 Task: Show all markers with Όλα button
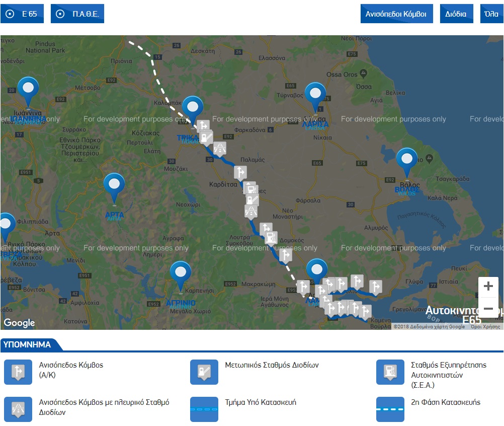point(491,14)
